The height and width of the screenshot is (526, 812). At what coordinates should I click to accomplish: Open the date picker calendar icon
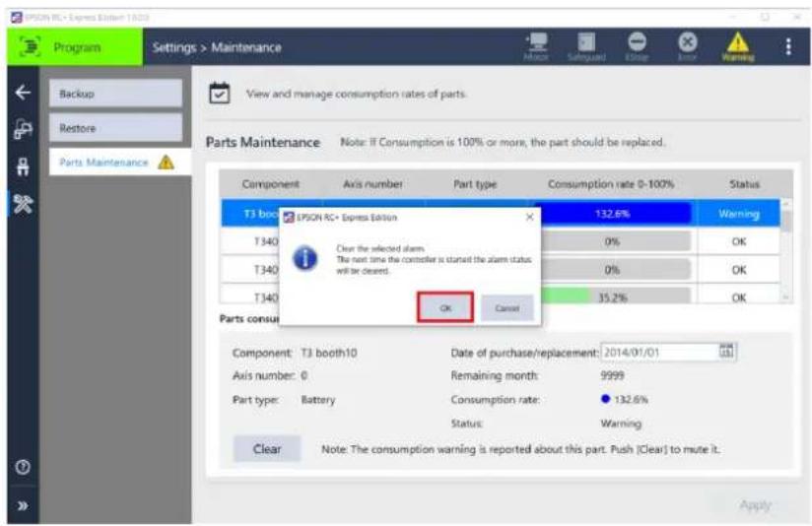click(x=726, y=351)
